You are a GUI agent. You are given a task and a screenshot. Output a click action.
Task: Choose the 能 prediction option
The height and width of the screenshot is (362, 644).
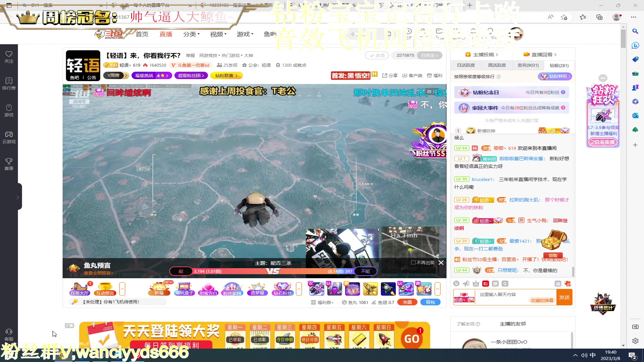[x=181, y=271]
